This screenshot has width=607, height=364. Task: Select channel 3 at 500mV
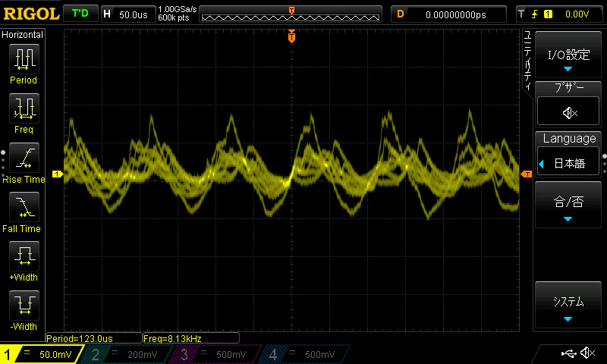click(214, 354)
